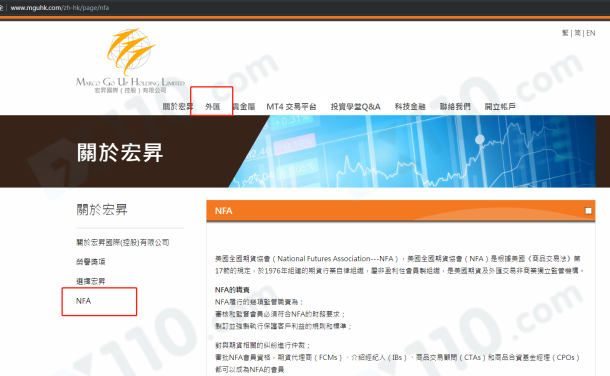Open the second sidebar link ending in 獎項
Viewport: 610px width, 376px height.
point(90,262)
